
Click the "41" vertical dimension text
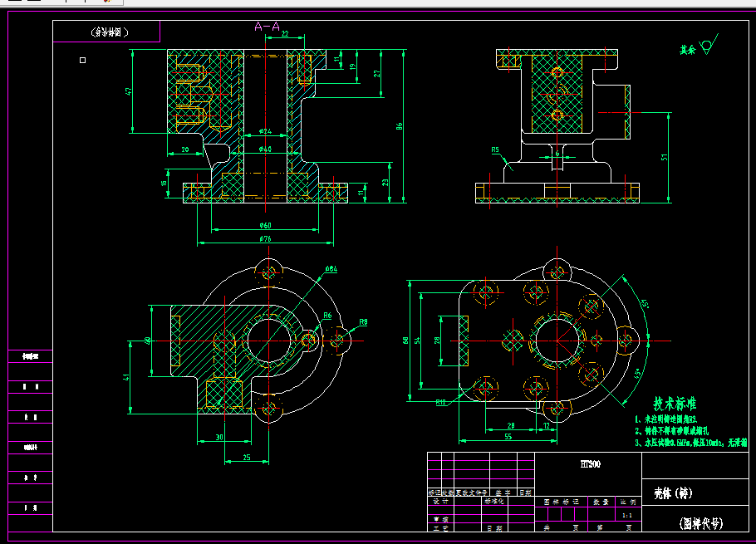(125, 377)
